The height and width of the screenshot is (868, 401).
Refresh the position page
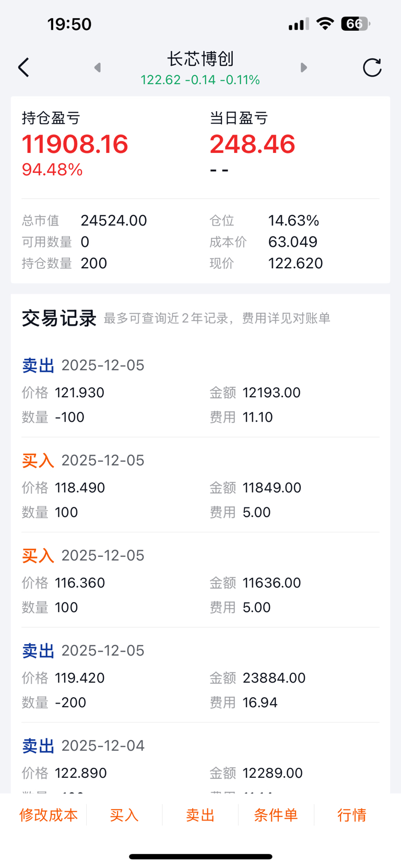[x=372, y=68]
